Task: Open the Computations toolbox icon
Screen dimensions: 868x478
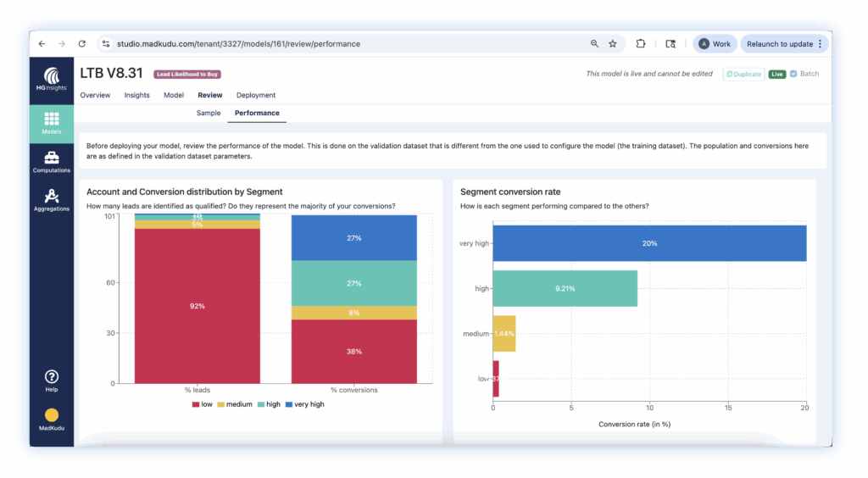Action: click(51, 159)
